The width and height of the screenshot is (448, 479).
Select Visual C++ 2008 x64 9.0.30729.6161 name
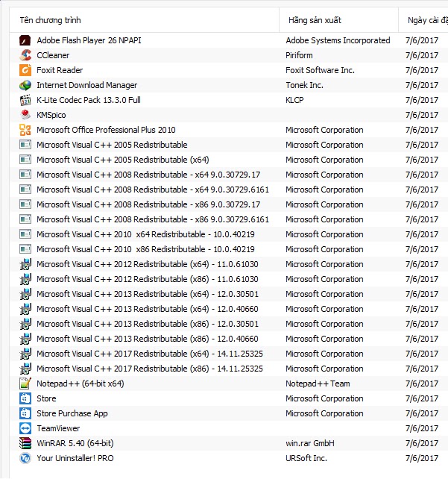(153, 190)
